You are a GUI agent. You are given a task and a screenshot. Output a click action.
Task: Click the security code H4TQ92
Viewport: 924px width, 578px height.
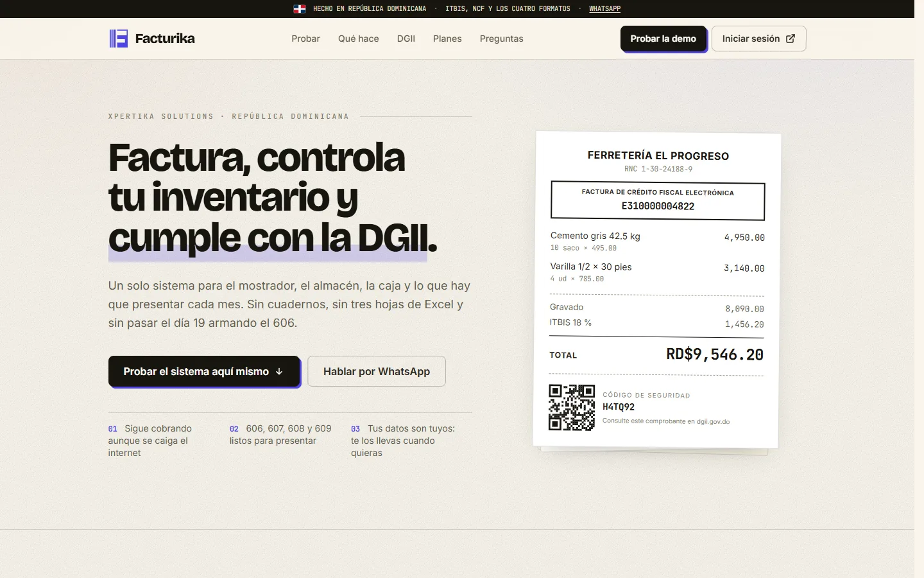tap(619, 407)
